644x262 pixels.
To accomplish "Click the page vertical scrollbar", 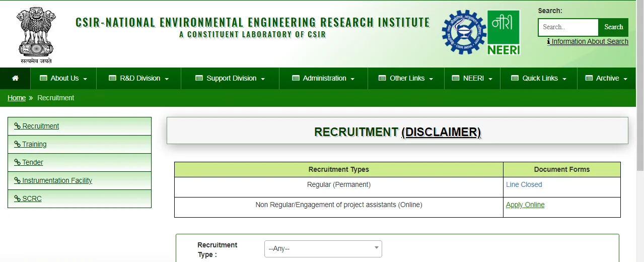I will [640, 86].
